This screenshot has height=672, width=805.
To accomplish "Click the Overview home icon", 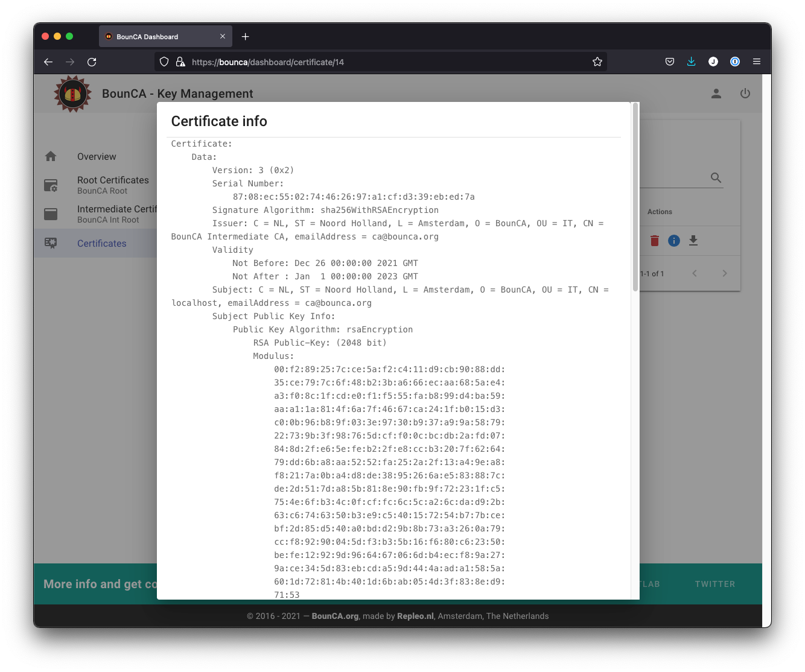I will click(51, 156).
